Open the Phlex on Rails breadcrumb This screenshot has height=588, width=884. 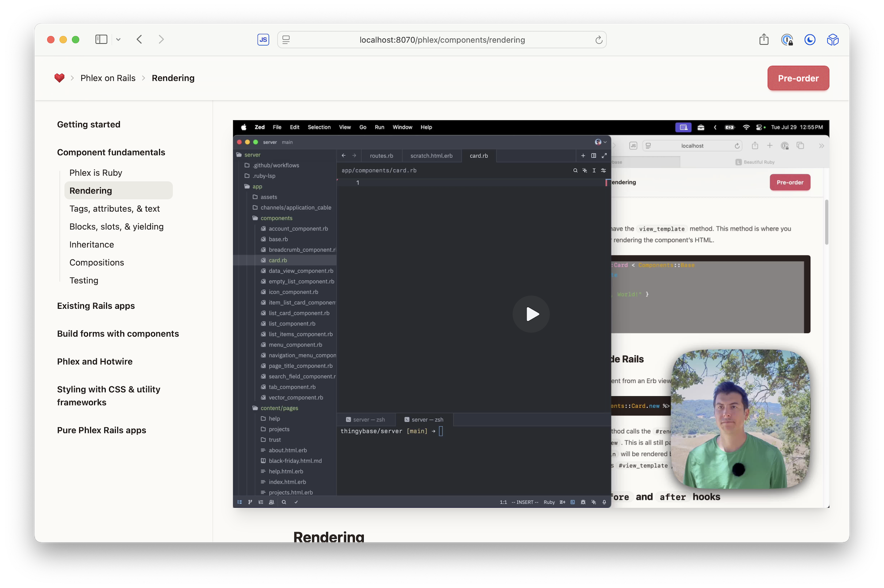108,78
